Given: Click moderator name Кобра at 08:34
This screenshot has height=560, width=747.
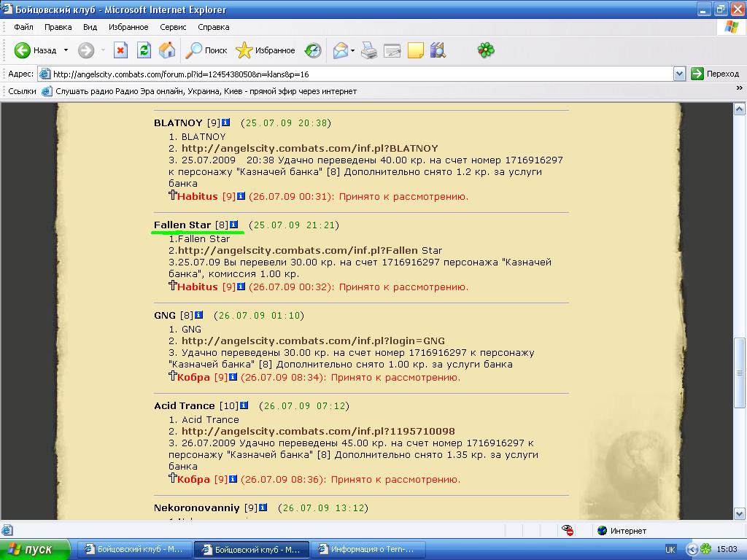Looking at the screenshot, I should [x=193, y=377].
